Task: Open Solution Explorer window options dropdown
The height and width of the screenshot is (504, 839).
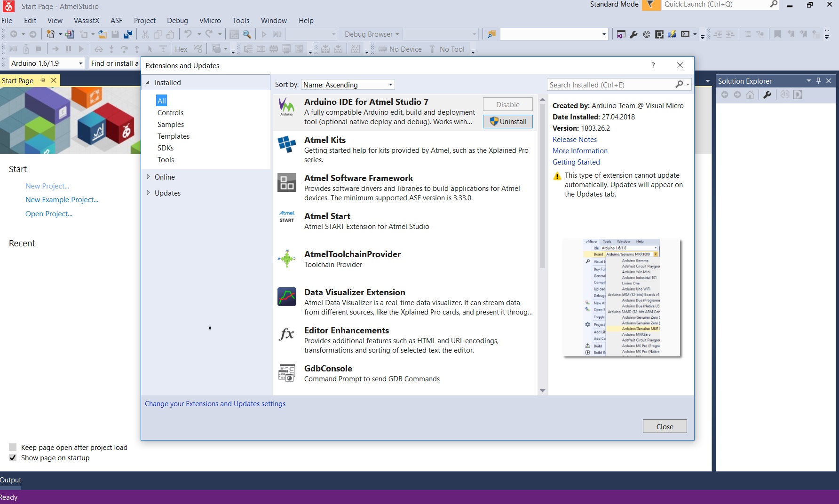Action: coord(809,81)
